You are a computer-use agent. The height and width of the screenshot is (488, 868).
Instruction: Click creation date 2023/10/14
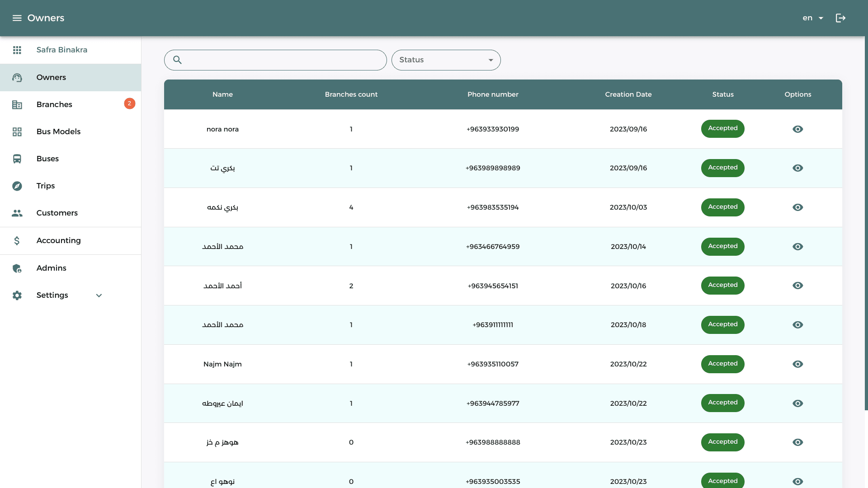point(628,247)
